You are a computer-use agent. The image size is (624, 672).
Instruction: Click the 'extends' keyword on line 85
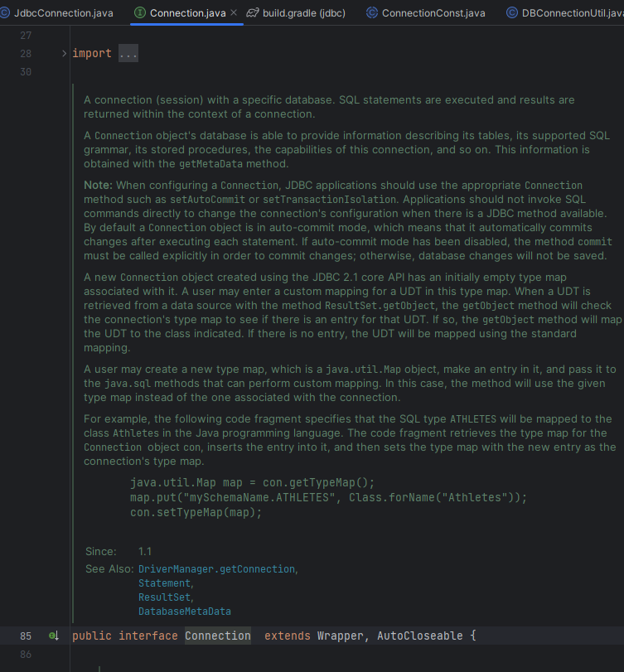coord(288,636)
